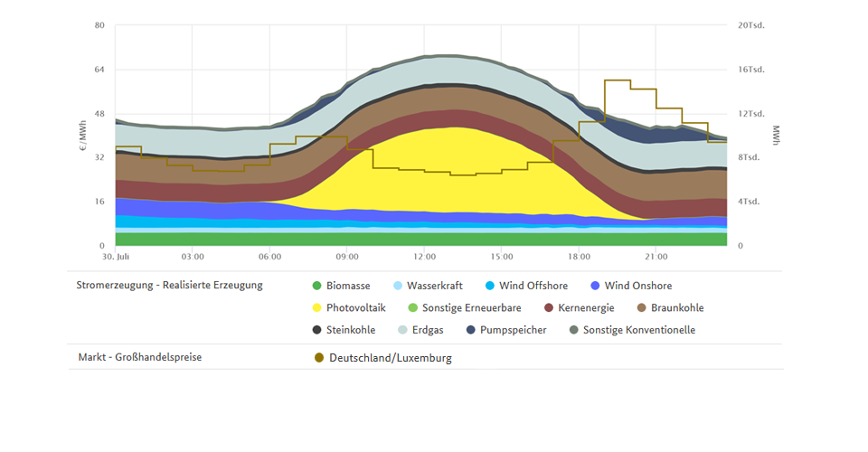The image size is (868, 452).
Task: Click the 16Tsd. value on right axis
Action: tap(751, 70)
